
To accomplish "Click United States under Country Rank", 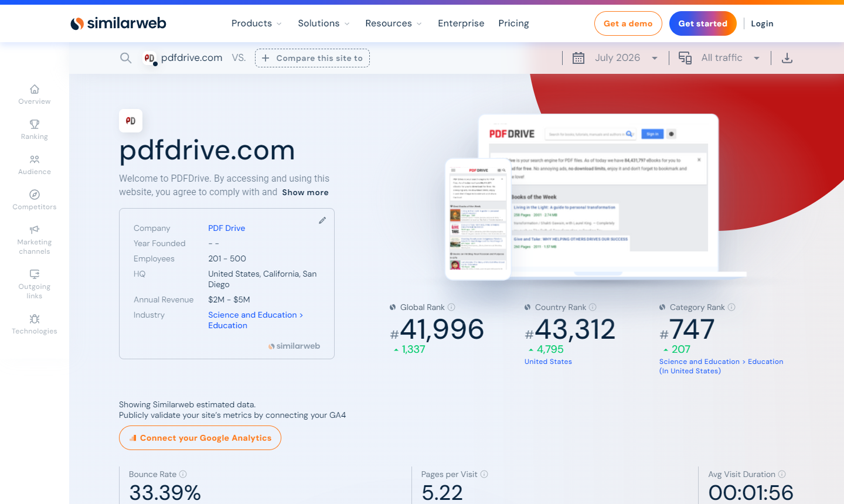I will click(x=548, y=362).
